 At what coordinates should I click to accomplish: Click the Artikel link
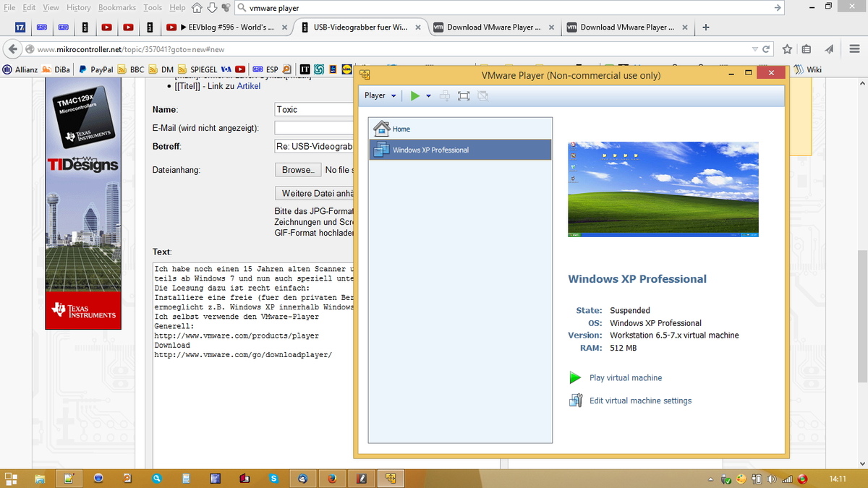tap(248, 86)
